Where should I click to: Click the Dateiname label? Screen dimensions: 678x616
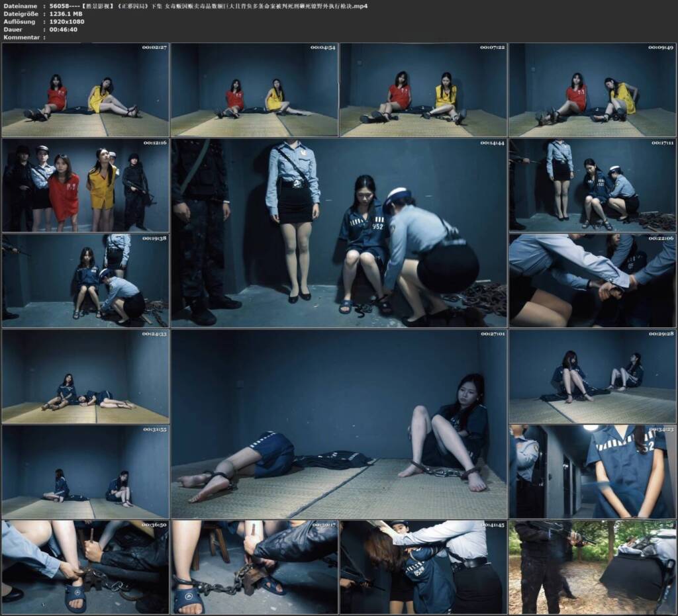[x=19, y=6]
